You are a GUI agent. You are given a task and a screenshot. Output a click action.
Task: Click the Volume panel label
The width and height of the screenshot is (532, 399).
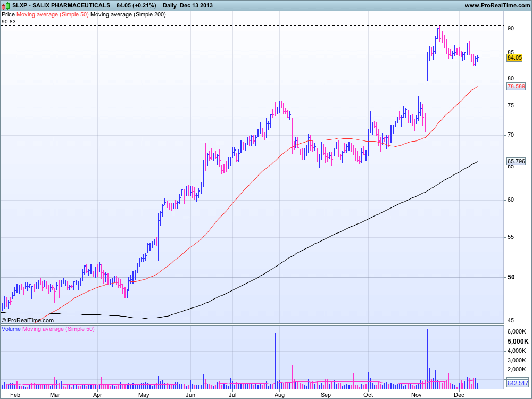pos(11,329)
